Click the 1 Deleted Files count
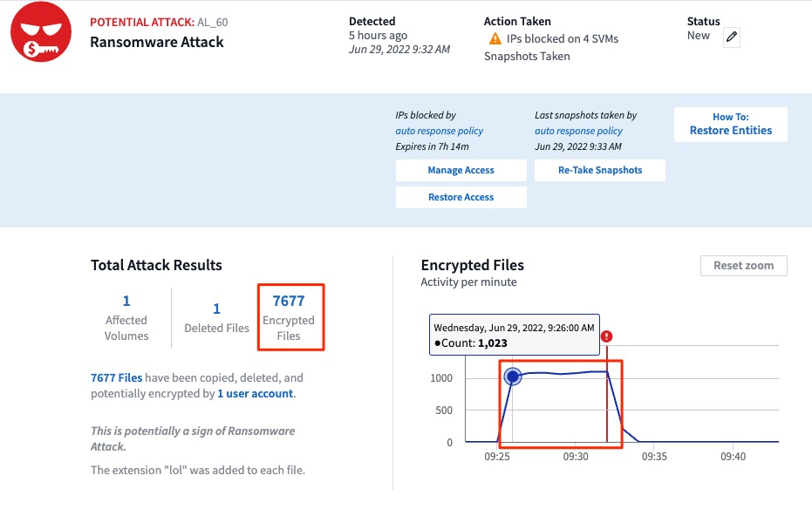The width and height of the screenshot is (812, 509). point(216,309)
